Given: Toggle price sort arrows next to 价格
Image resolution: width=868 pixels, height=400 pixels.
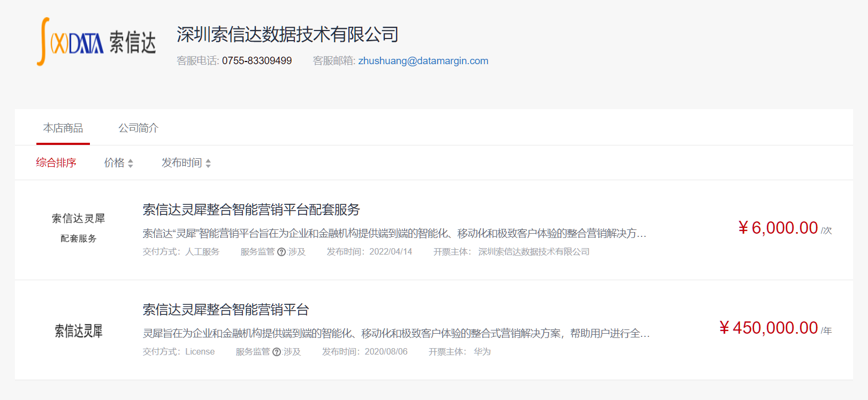Looking at the screenshot, I should [130, 163].
